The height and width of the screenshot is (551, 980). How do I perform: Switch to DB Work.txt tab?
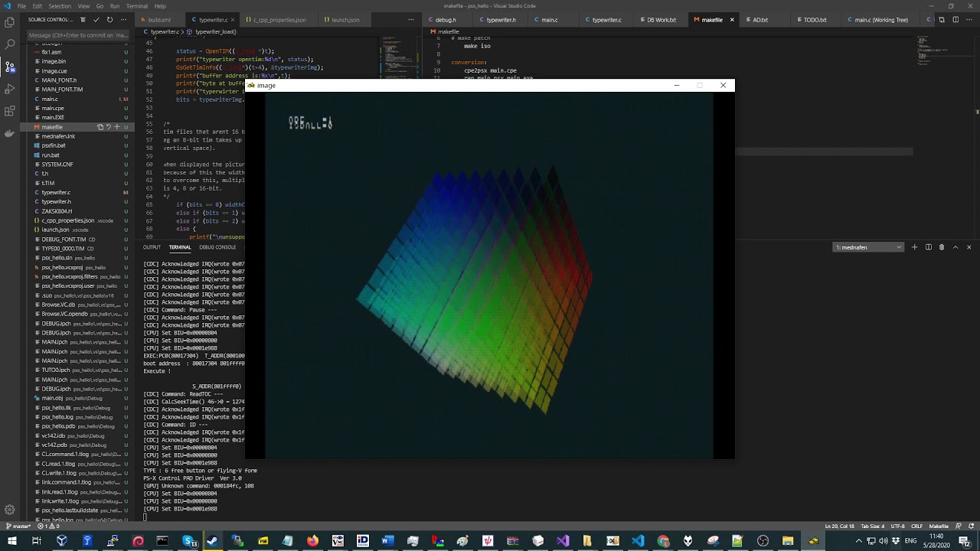(661, 20)
